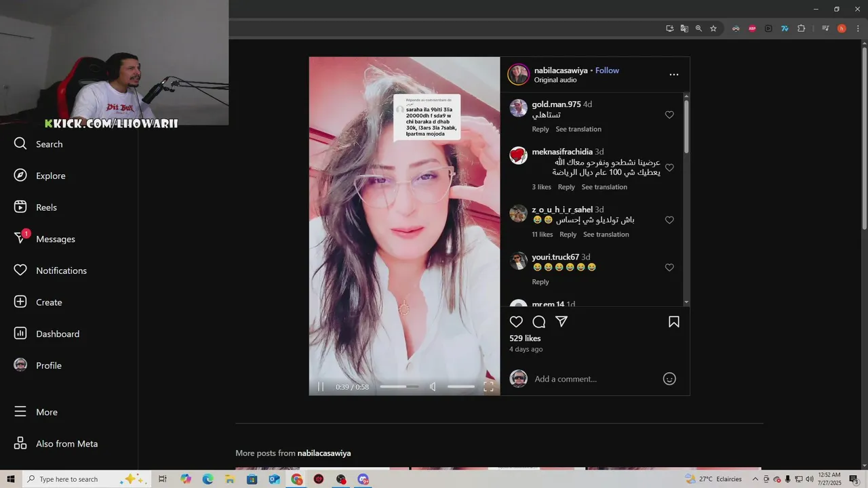The width and height of the screenshot is (868, 488).
Task: Open the Extensions puzzle menu
Action: pyautogui.click(x=801, y=28)
